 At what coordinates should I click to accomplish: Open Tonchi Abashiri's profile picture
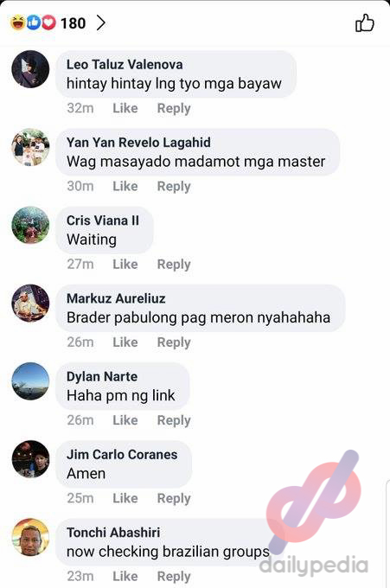[x=30, y=537]
